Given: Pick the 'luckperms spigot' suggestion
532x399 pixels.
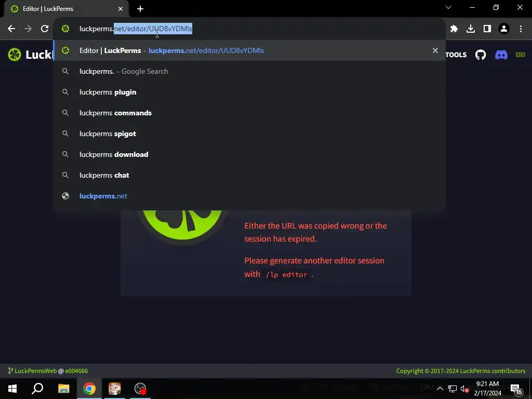Looking at the screenshot, I should pos(249,134).
